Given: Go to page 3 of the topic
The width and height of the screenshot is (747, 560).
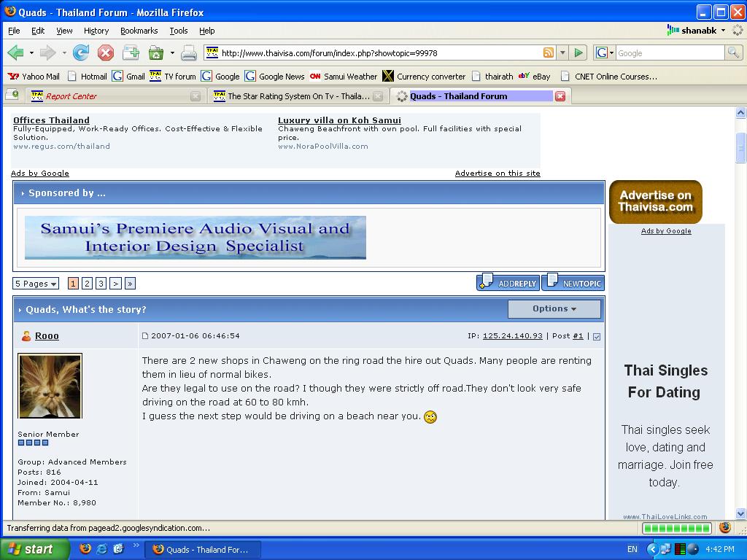Looking at the screenshot, I should [x=101, y=284].
